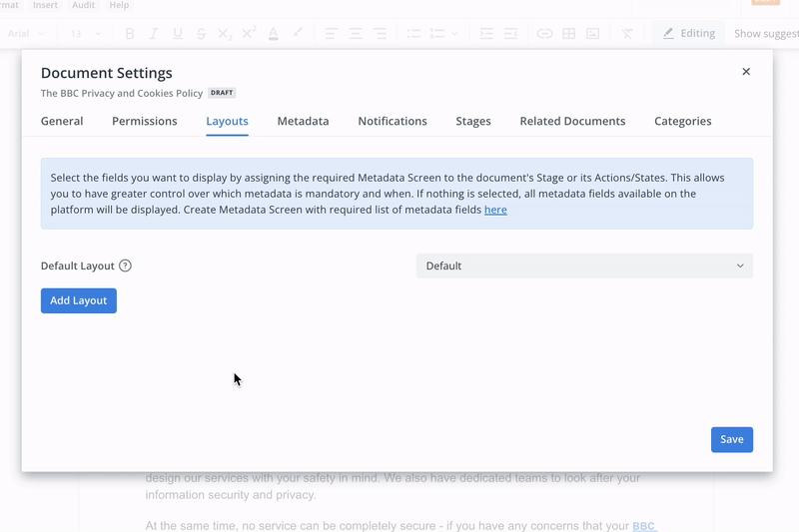
Task: Close the Document Settings dialog
Action: click(746, 72)
